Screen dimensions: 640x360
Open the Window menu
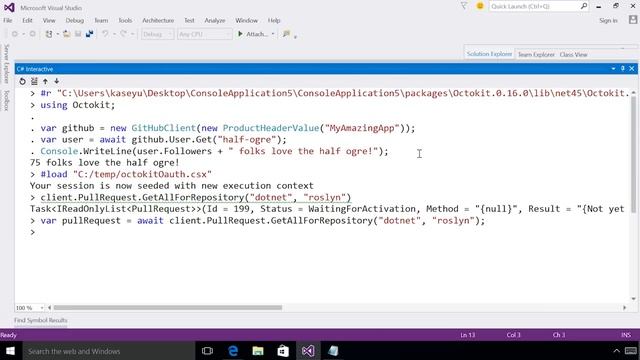click(x=247, y=20)
